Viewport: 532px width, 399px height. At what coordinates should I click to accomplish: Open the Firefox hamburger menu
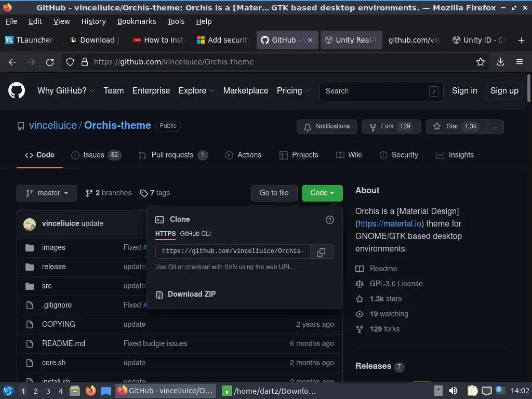519,62
